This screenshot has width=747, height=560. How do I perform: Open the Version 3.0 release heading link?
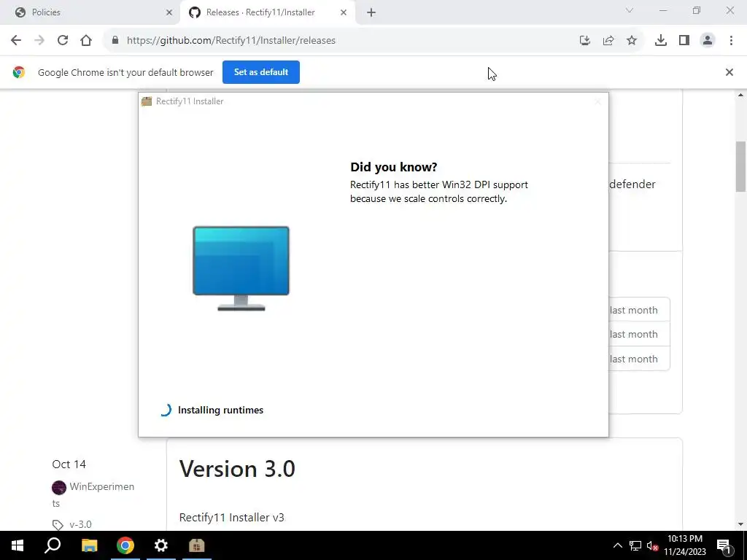coord(237,469)
